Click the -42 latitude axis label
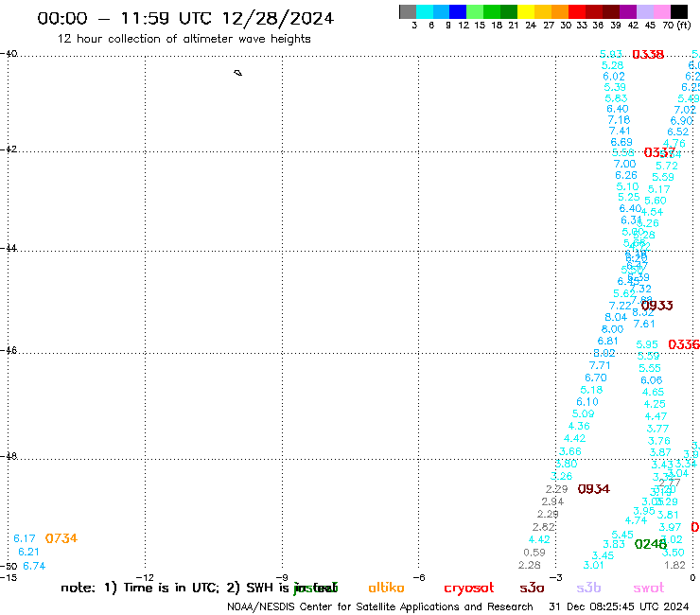 pos(9,149)
